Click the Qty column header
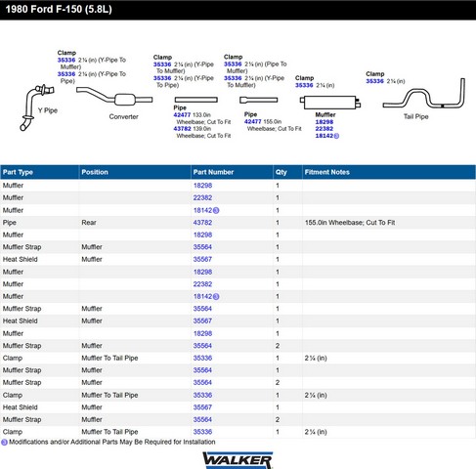 287,172
